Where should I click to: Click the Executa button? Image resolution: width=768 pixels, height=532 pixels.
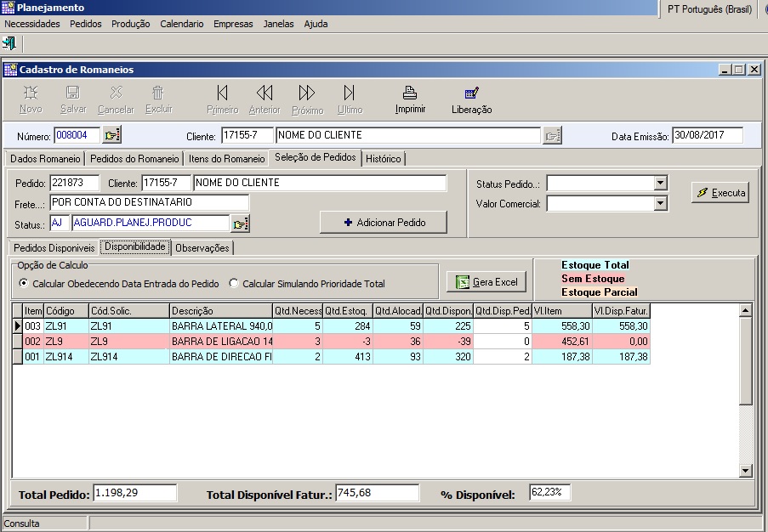point(720,193)
